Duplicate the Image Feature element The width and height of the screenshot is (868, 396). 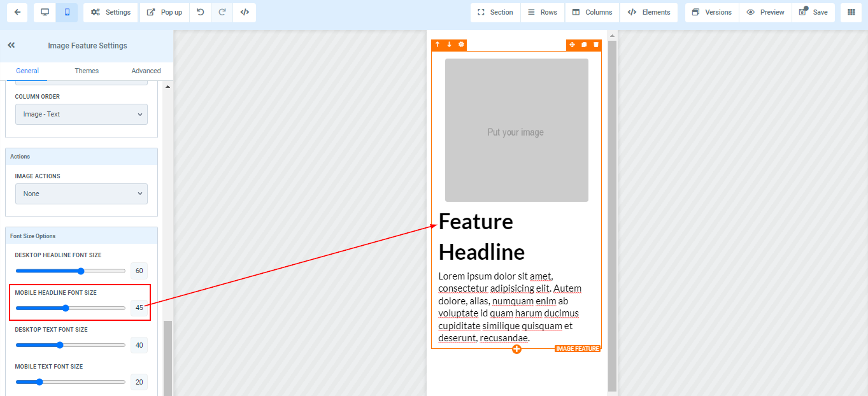[x=584, y=45]
